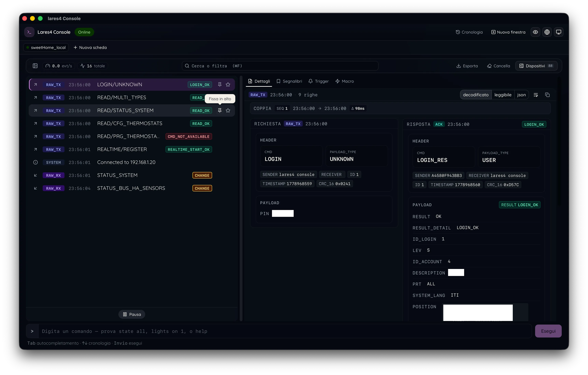The width and height of the screenshot is (588, 375).
Task: Toggle the sidebar panel layout icon
Action: pos(35,66)
